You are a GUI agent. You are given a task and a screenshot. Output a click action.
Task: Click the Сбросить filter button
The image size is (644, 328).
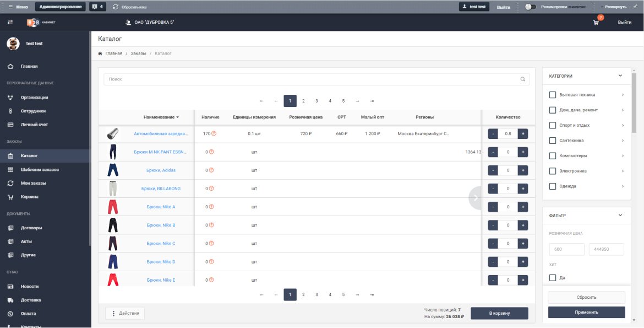tap(587, 297)
